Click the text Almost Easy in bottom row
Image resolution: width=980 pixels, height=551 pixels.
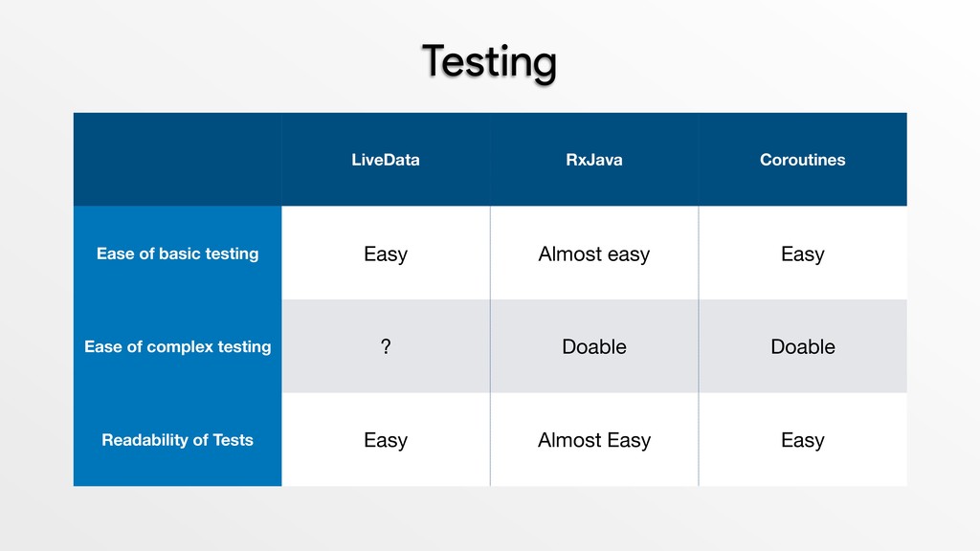(x=594, y=440)
